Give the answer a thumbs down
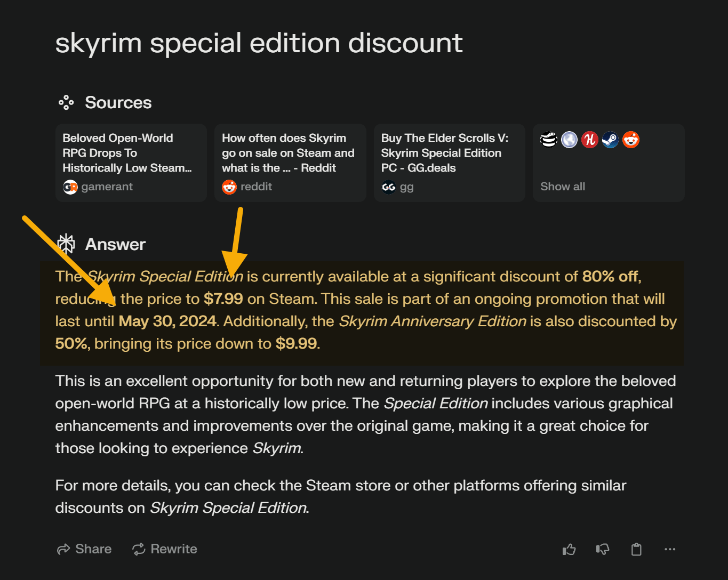Image resolution: width=728 pixels, height=580 pixels. point(602,549)
